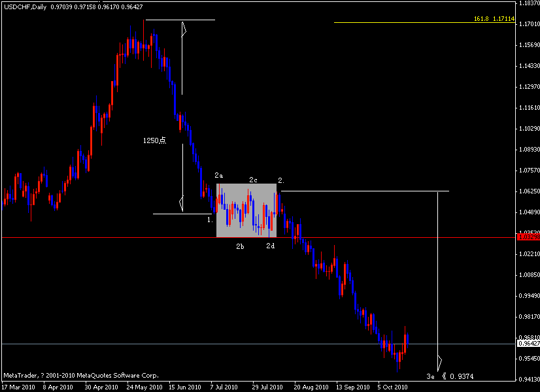
Task: Click the 1.07570 price axis label
Action: pyautogui.click(x=530, y=171)
